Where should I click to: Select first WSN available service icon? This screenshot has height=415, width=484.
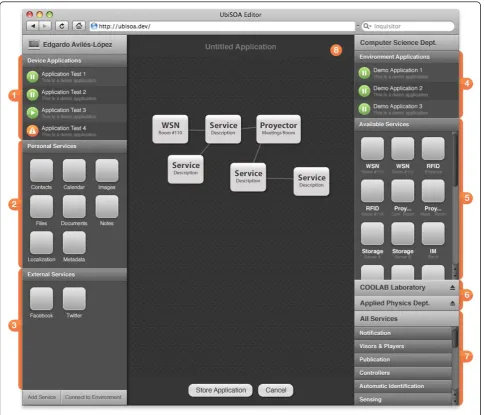coord(373,149)
